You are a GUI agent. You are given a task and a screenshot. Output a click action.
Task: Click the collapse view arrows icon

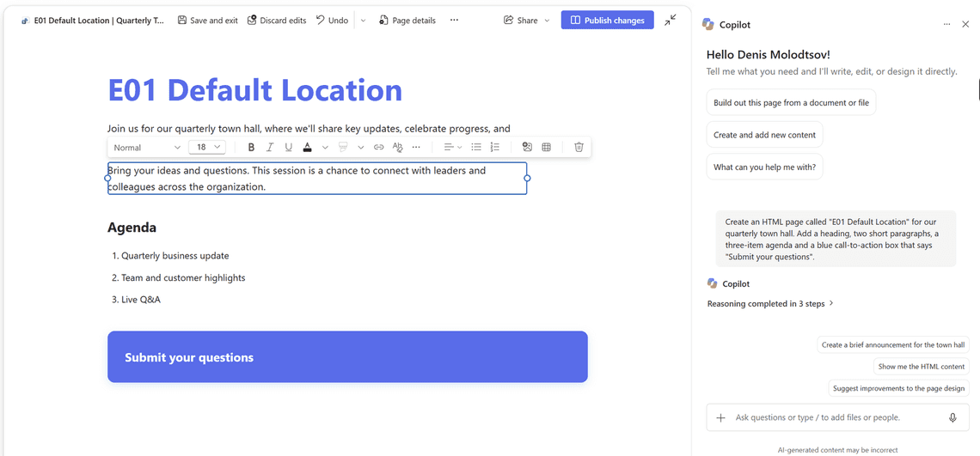670,20
